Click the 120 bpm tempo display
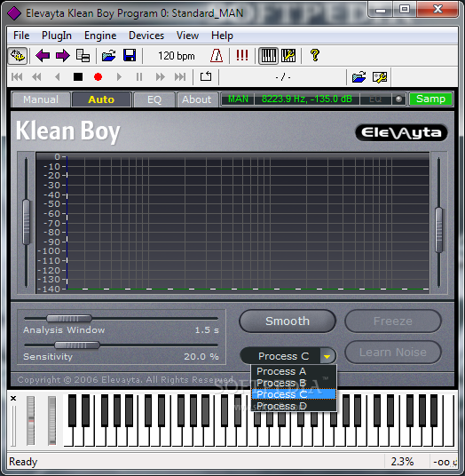This screenshot has width=465, height=476. [177, 56]
